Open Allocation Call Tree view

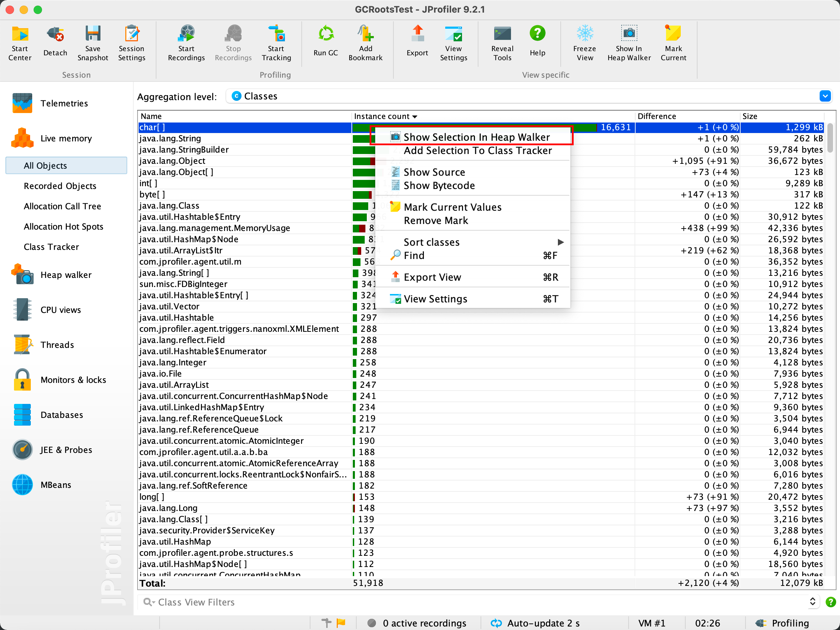(x=62, y=206)
